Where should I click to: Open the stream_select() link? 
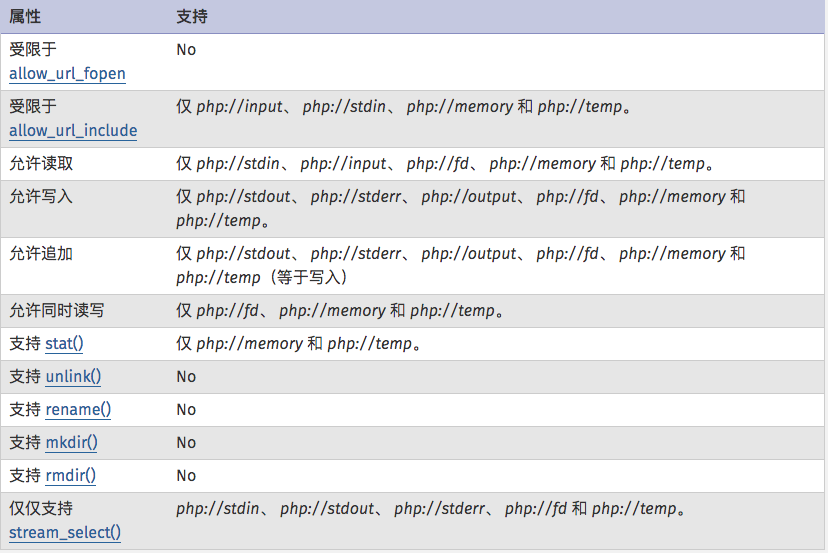65,532
